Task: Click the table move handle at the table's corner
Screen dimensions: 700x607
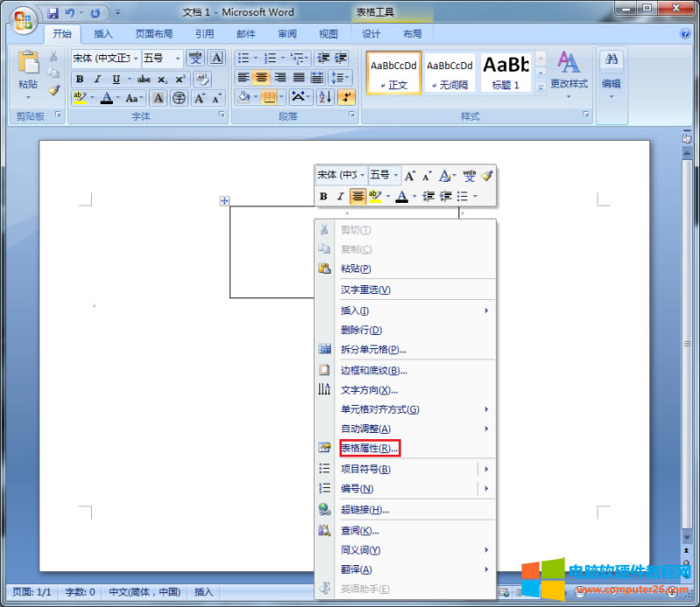Action: (224, 201)
